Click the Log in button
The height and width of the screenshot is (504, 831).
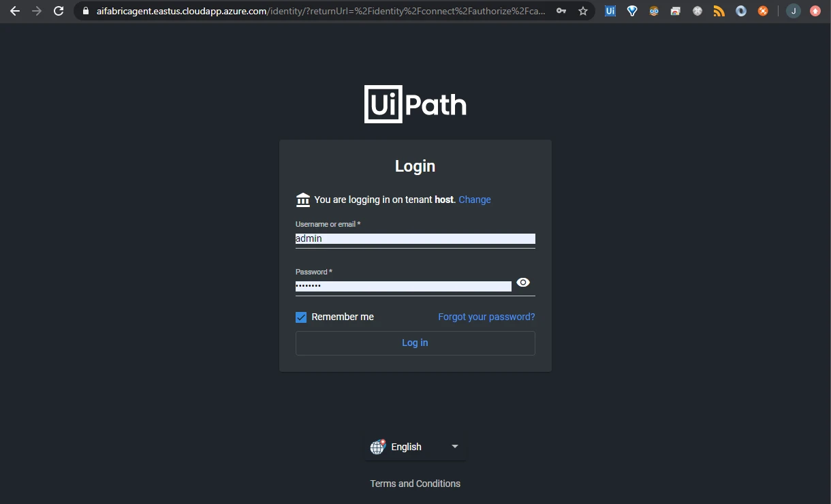click(415, 343)
